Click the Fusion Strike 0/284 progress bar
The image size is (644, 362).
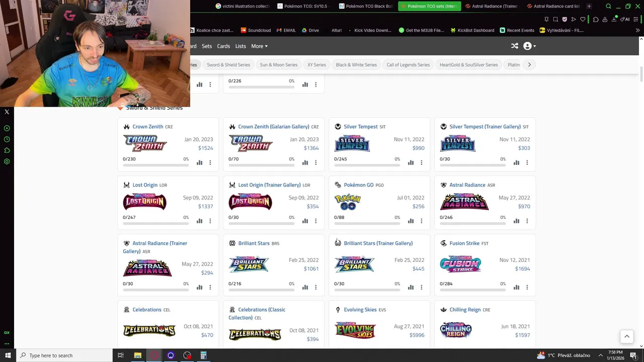click(473, 289)
